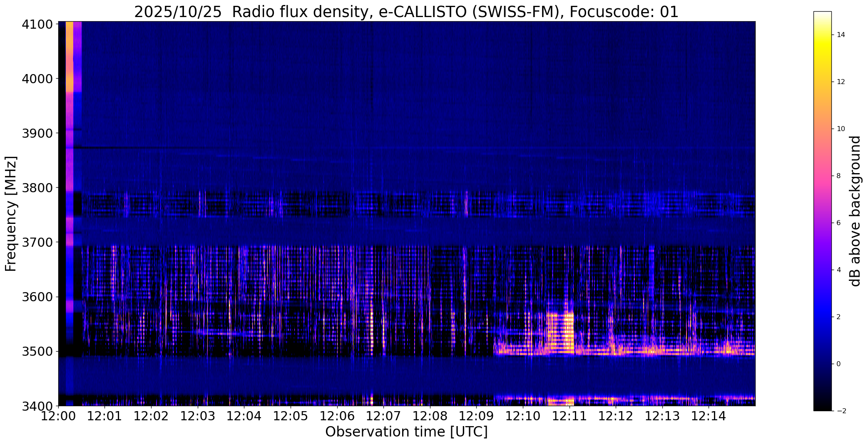The width and height of the screenshot is (868, 444).
Task: Click the 12:13 time tick label
Action: pyautogui.click(x=662, y=416)
